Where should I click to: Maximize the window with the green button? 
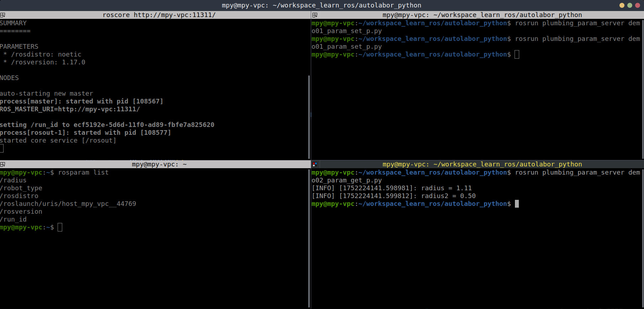[630, 5]
